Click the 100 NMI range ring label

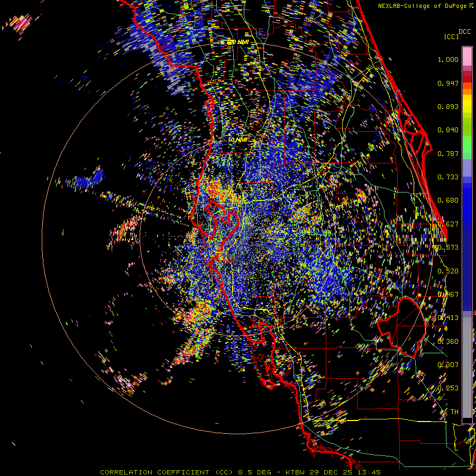(x=237, y=42)
